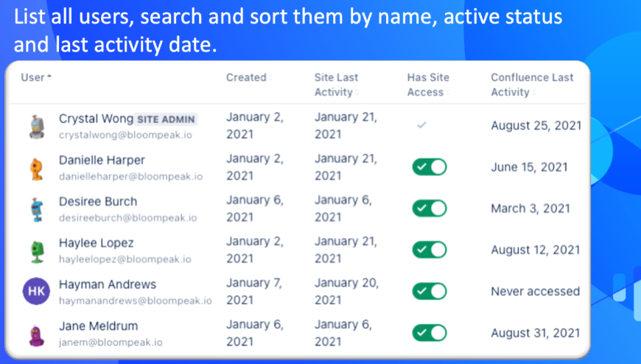Sort the table by User column
The height and width of the screenshot is (364, 641).
tap(34, 77)
